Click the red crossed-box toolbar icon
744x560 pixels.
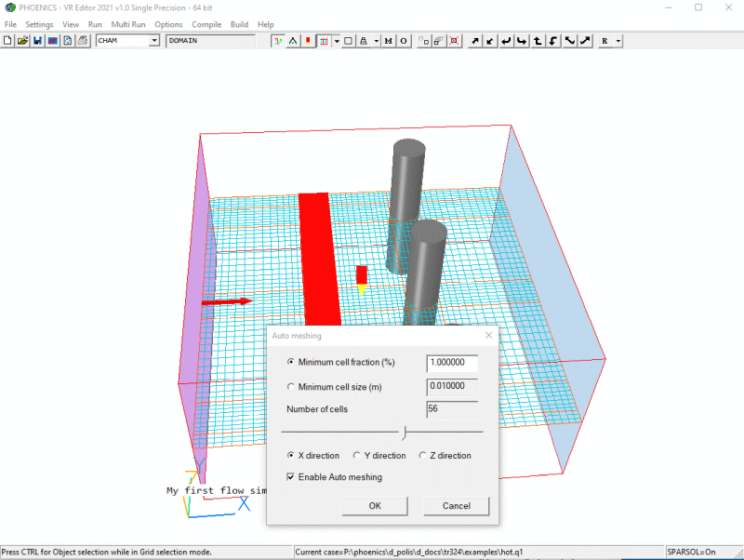[x=453, y=41]
